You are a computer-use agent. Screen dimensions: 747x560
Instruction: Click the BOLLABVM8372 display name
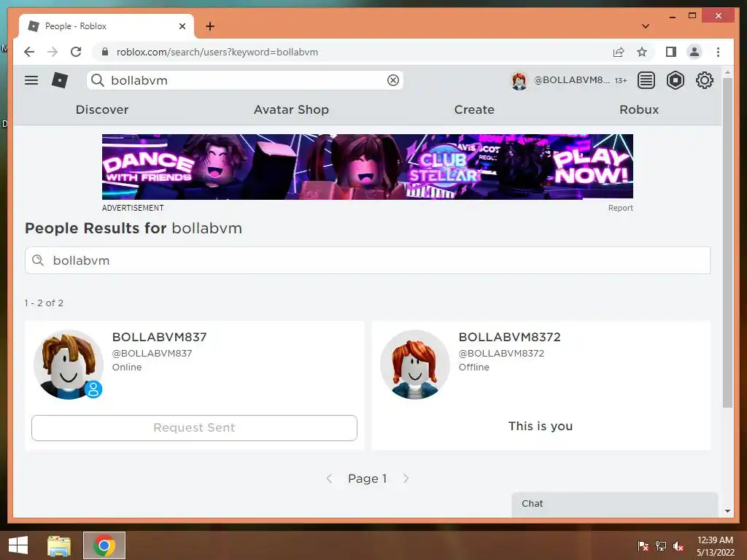pyautogui.click(x=509, y=337)
